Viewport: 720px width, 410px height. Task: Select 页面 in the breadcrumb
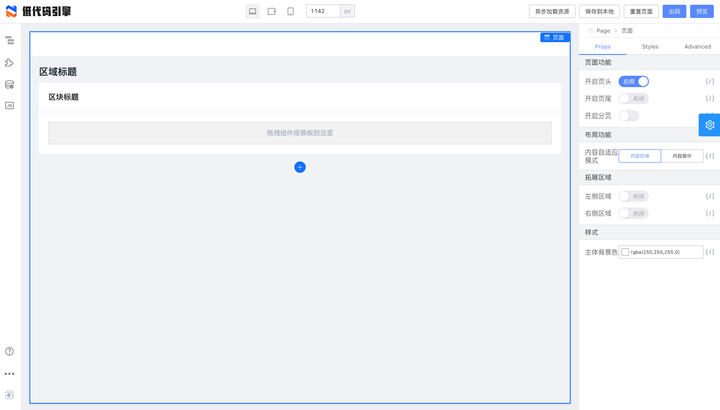pyautogui.click(x=627, y=31)
